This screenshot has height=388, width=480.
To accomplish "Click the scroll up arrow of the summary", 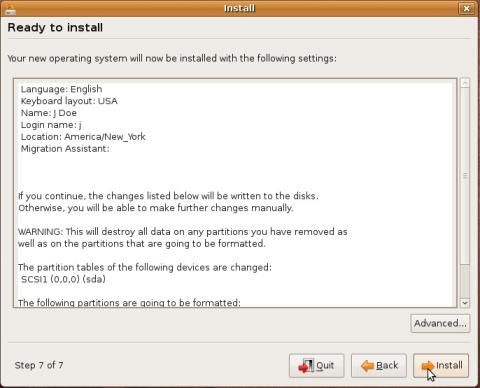I will coord(465,83).
